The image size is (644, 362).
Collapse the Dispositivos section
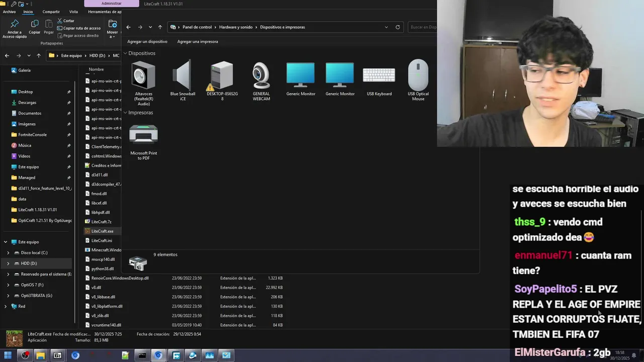pyautogui.click(x=125, y=53)
